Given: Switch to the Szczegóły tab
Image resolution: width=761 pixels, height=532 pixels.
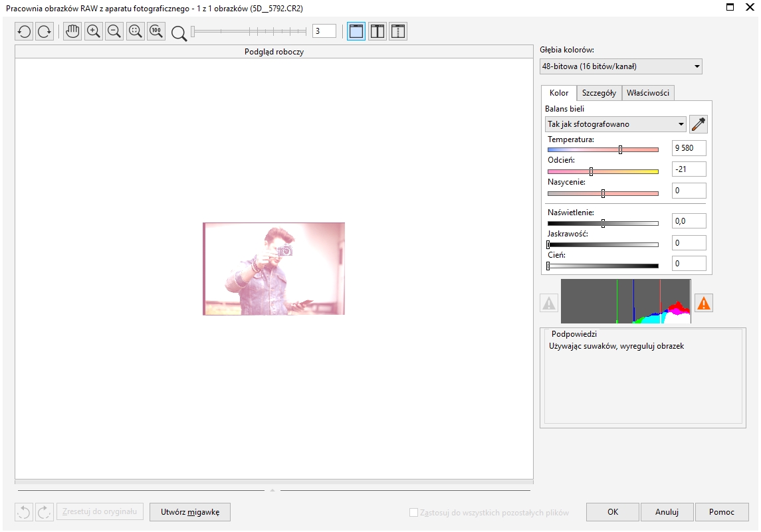Looking at the screenshot, I should click(599, 93).
